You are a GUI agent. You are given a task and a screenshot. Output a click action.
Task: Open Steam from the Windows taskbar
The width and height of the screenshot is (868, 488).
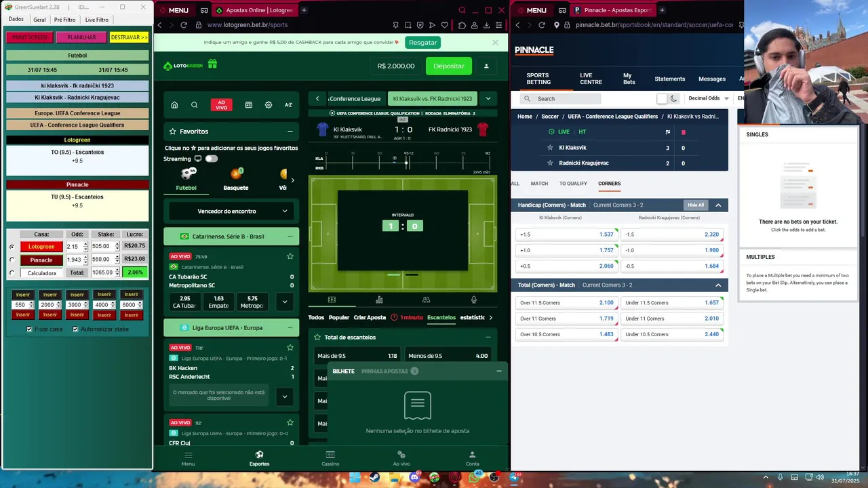point(374,477)
